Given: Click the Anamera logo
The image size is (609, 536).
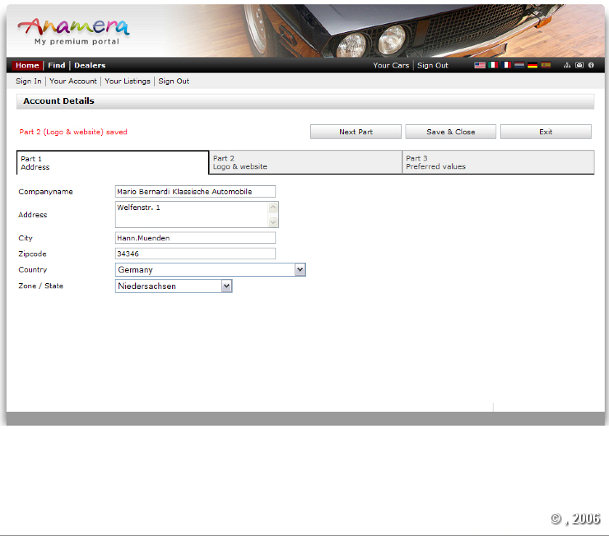Looking at the screenshot, I should (73, 26).
